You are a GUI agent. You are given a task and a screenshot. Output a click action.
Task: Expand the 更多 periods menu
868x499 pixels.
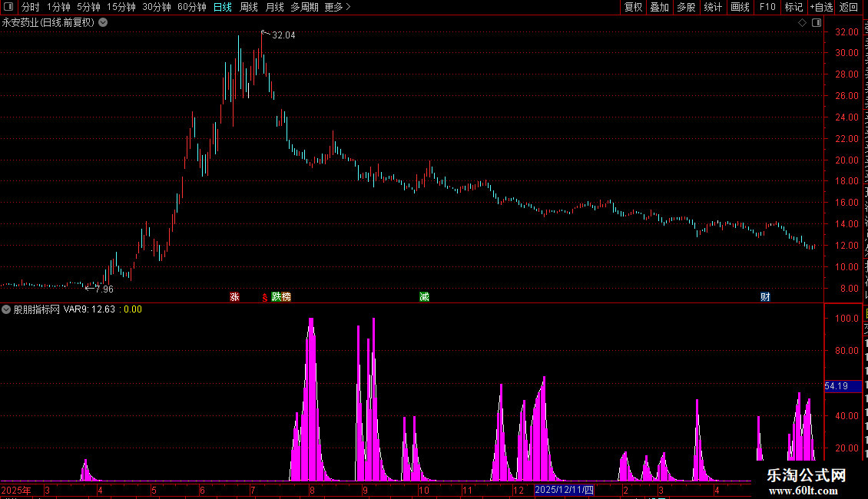337,7
